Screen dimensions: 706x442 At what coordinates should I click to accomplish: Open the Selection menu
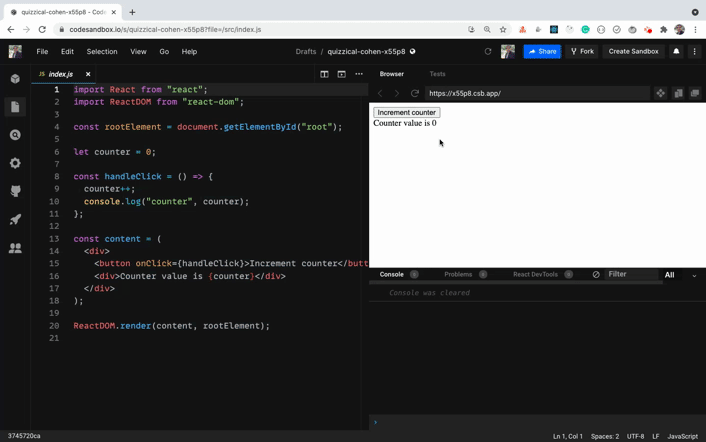pyautogui.click(x=102, y=51)
